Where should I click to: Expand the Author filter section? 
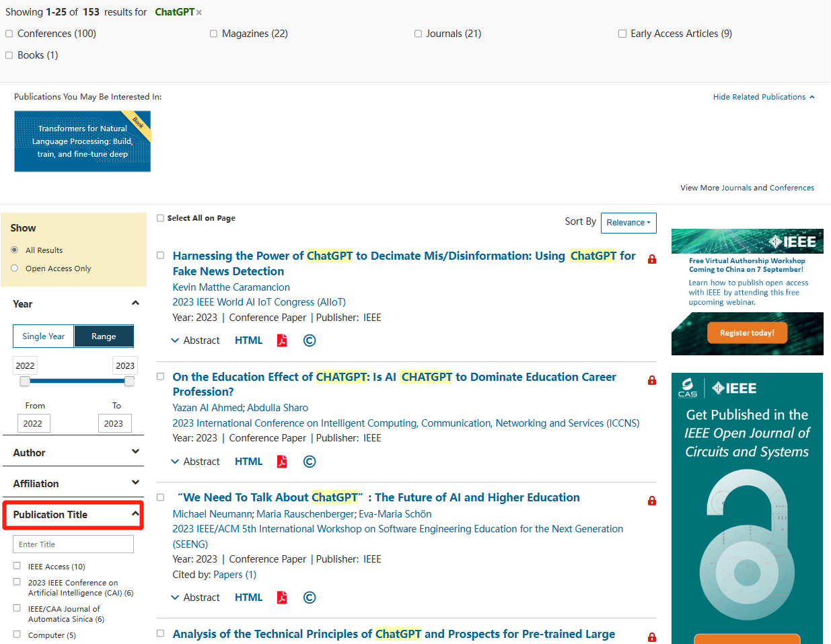pyautogui.click(x=77, y=453)
